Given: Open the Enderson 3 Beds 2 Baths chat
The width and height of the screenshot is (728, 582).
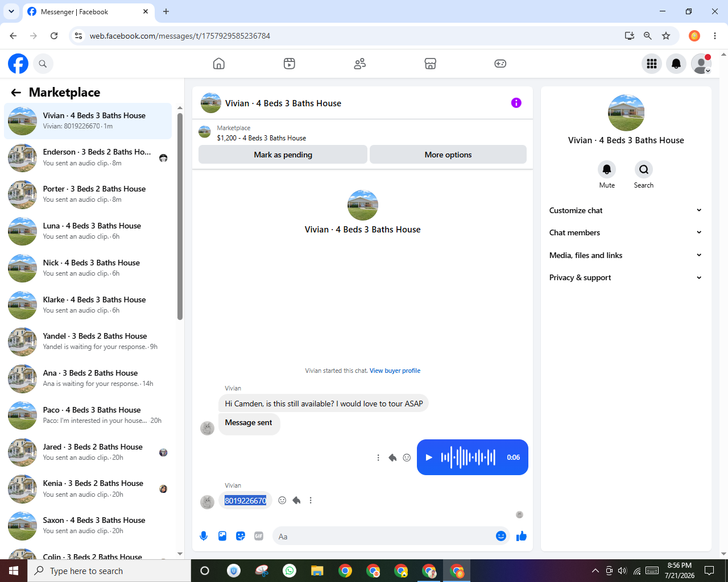Looking at the screenshot, I should (88, 157).
